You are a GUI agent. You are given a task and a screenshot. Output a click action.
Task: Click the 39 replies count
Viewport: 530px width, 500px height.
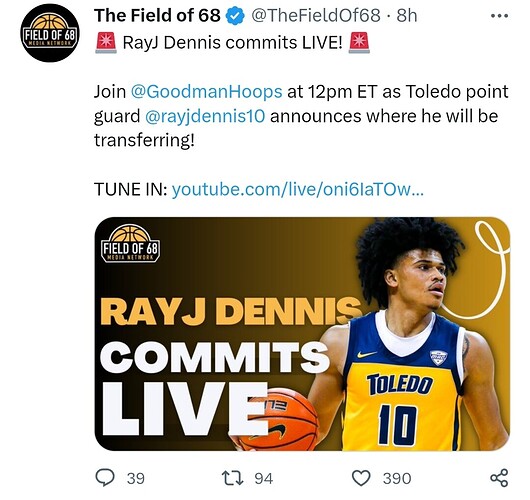click(x=136, y=478)
